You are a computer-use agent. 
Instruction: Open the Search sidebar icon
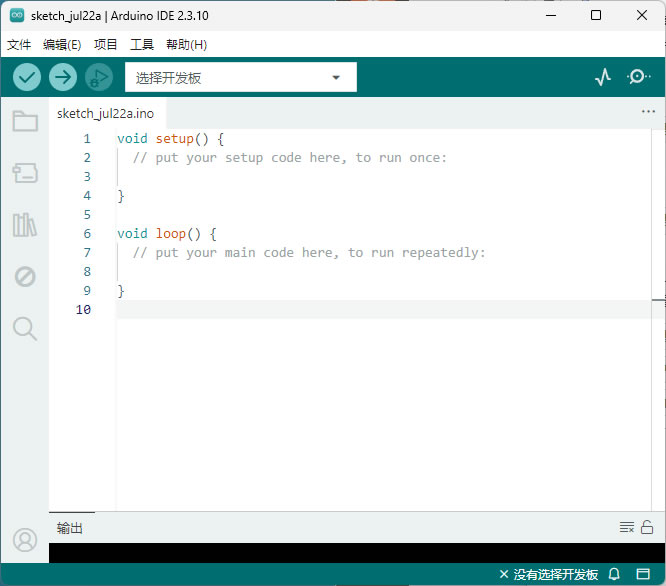coord(25,329)
